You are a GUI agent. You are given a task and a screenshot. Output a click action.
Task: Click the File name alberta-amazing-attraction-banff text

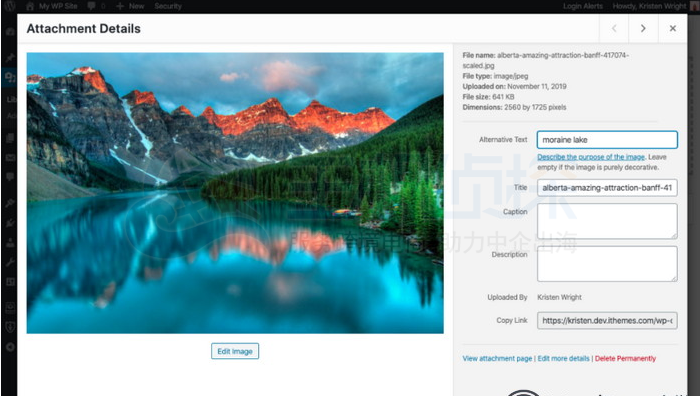click(x=546, y=60)
